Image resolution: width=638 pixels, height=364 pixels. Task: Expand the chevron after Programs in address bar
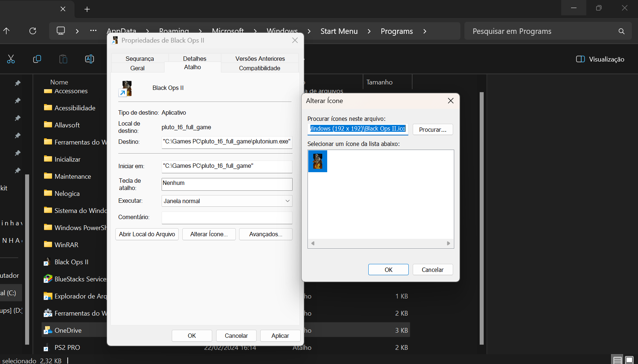425,31
